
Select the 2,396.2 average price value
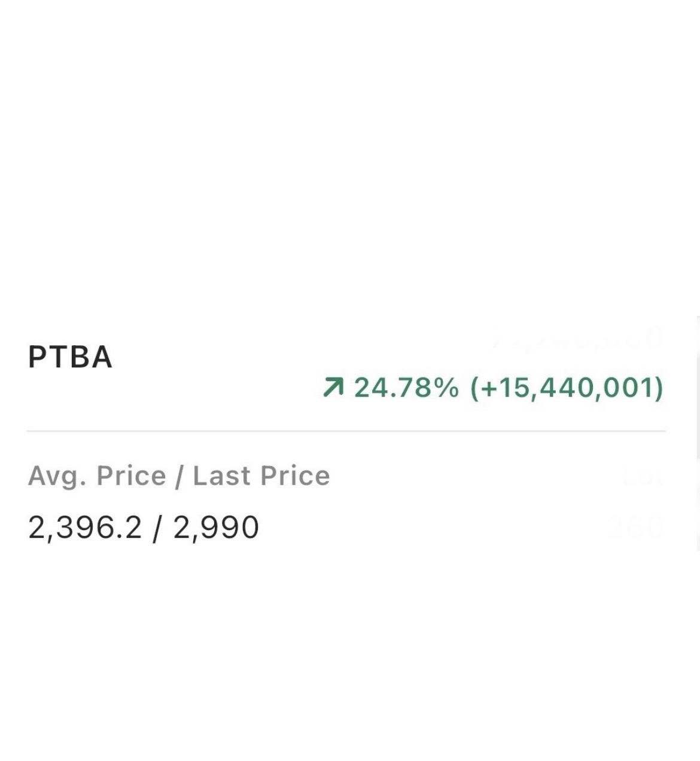click(85, 528)
